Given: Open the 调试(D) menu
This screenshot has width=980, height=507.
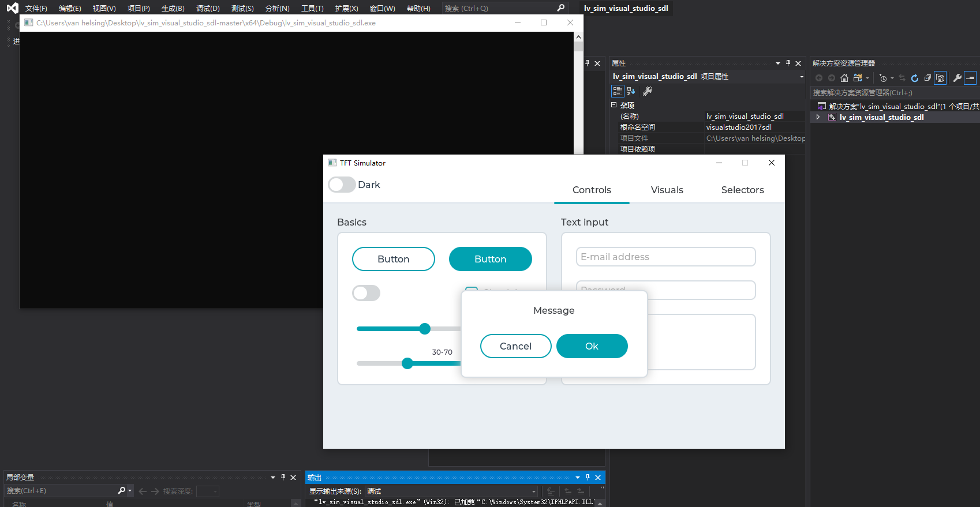Looking at the screenshot, I should pyautogui.click(x=208, y=8).
